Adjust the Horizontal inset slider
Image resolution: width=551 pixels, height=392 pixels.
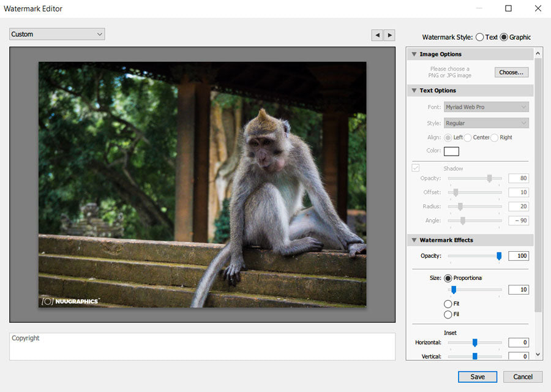474,342
